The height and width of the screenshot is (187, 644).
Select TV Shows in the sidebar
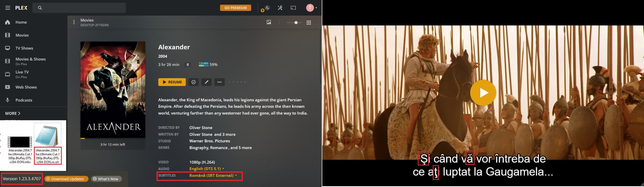tap(24, 48)
